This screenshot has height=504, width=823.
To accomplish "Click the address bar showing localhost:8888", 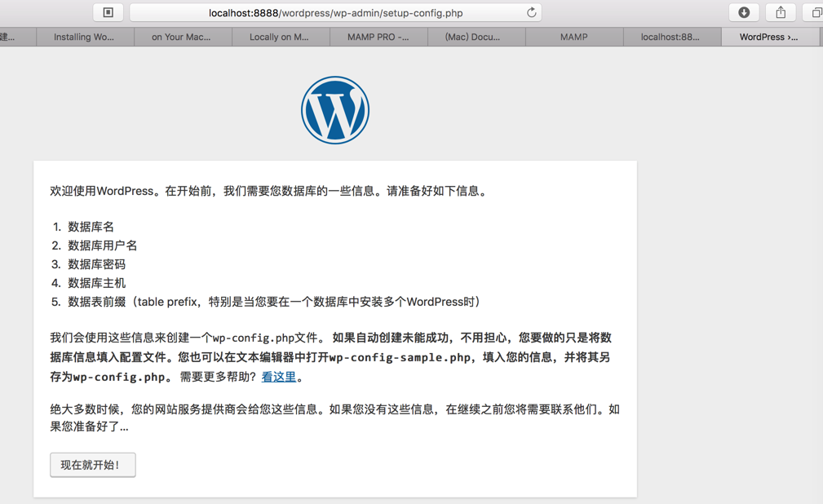I will 335,12.
